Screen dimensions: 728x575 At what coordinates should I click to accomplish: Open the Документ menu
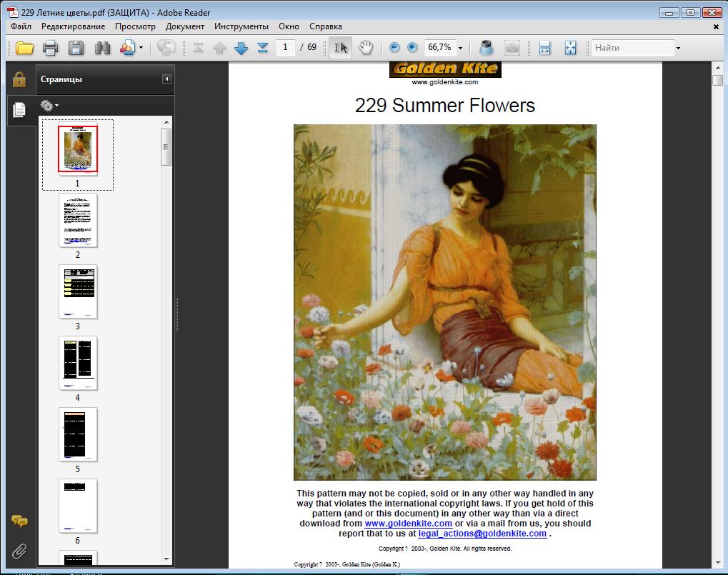pyautogui.click(x=185, y=26)
